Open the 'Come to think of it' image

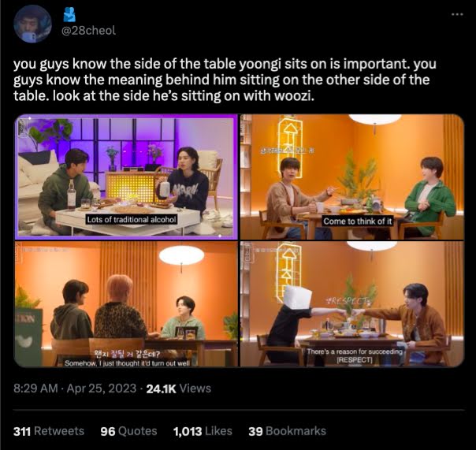[352, 177]
